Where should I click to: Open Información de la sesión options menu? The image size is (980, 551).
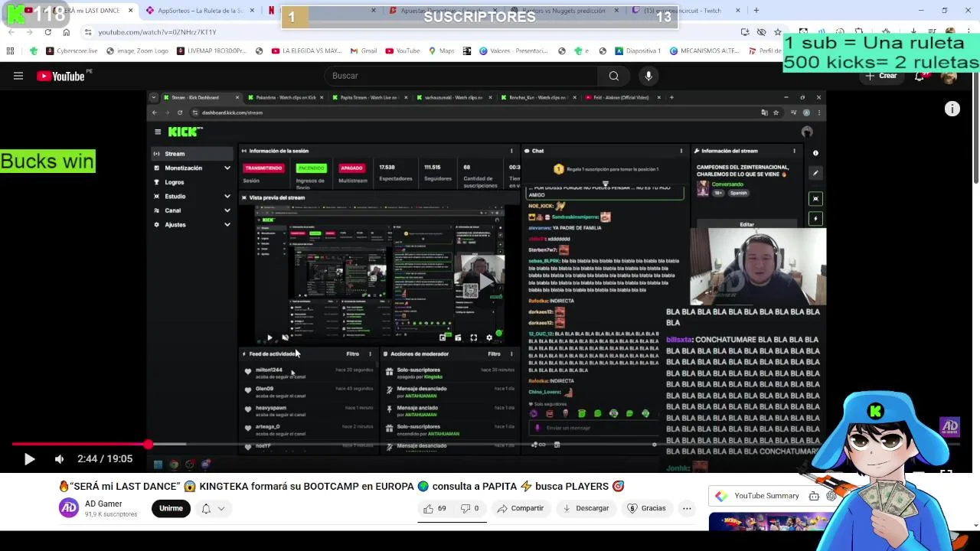(511, 151)
